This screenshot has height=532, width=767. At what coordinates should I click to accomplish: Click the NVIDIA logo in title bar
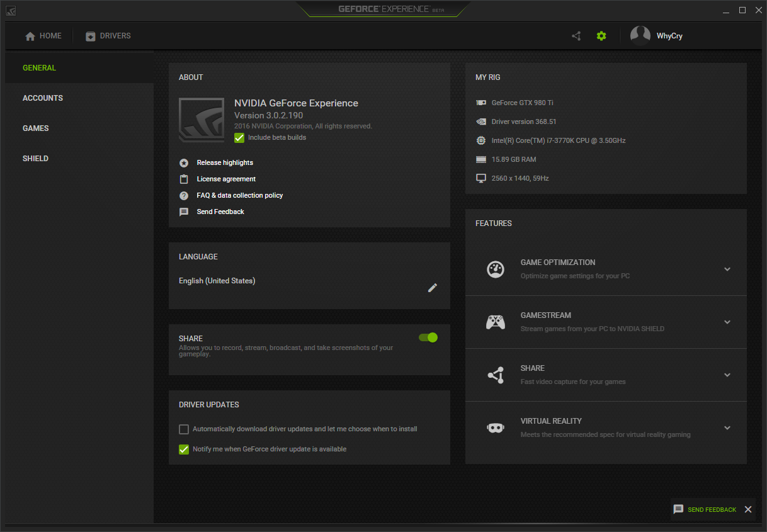tap(11, 11)
